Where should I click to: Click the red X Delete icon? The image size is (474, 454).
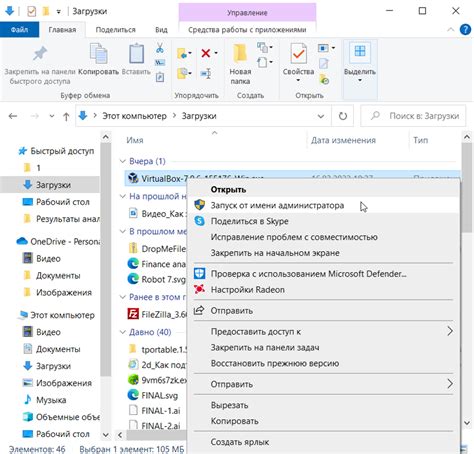[x=206, y=53]
